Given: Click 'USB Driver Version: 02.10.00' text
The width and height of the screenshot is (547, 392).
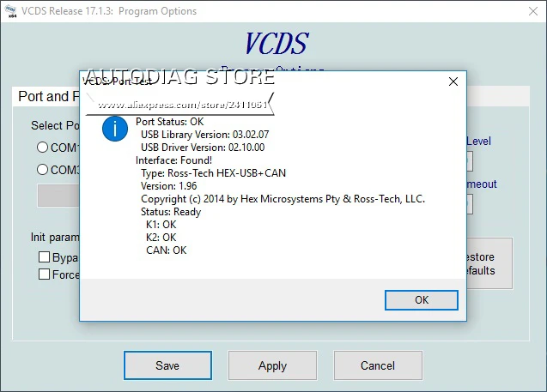Looking at the screenshot, I should tap(203, 148).
